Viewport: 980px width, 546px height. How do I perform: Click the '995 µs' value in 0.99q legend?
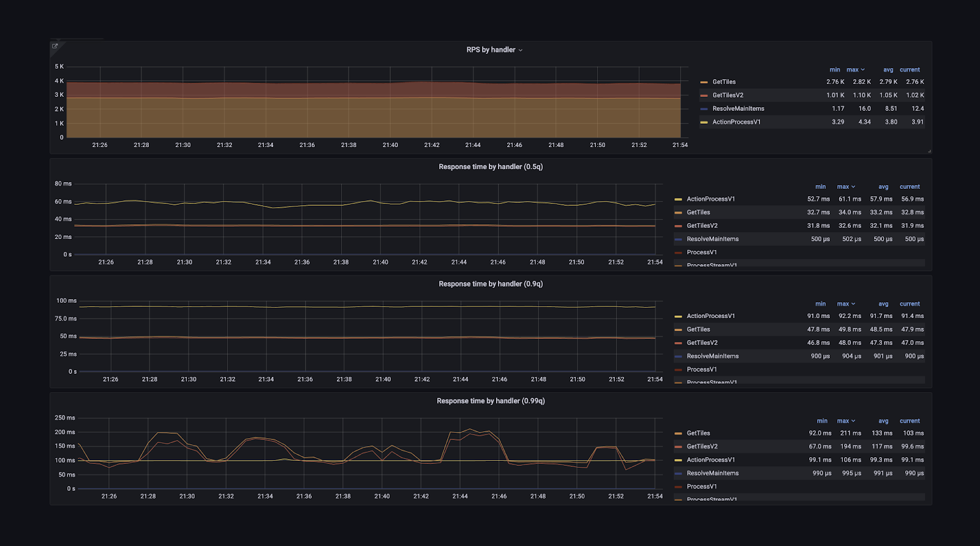tap(851, 474)
